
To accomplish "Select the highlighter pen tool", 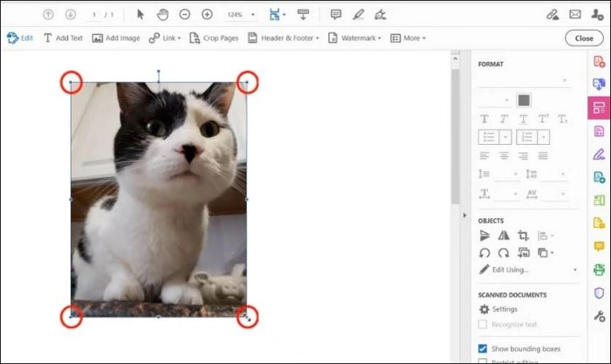I will (358, 15).
